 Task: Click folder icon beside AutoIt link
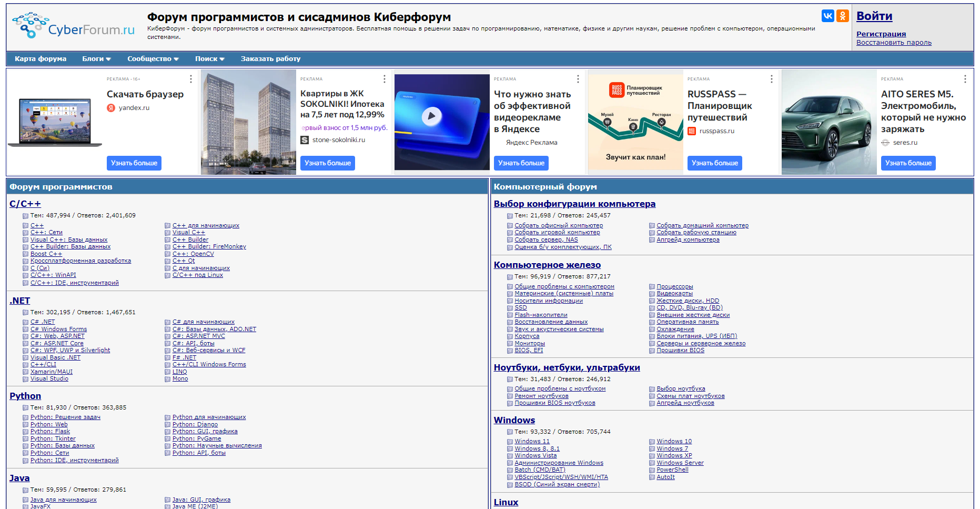[652, 477]
